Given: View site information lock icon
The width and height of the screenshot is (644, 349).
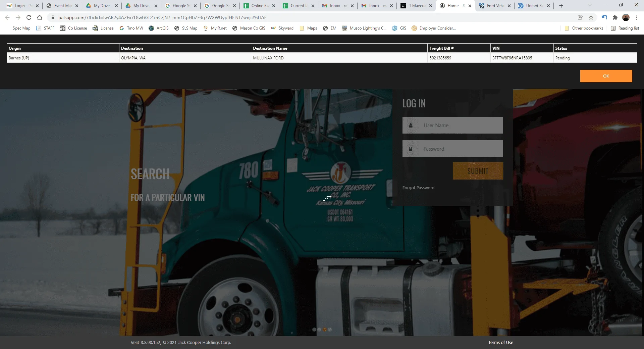Looking at the screenshot, I should click(x=53, y=17).
